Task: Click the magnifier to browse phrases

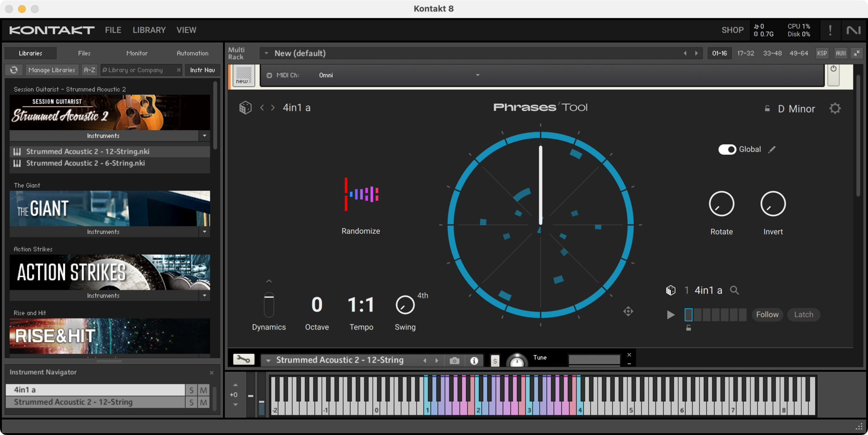Action: click(735, 290)
